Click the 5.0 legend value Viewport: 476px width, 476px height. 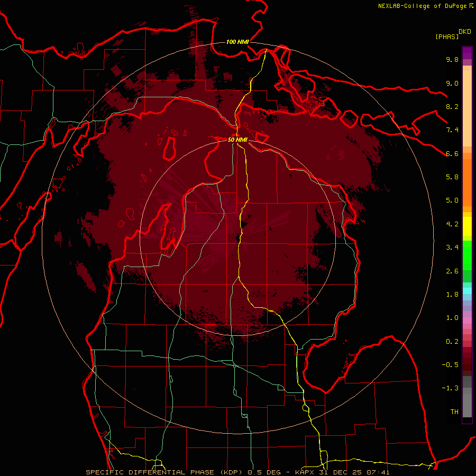pyautogui.click(x=452, y=200)
